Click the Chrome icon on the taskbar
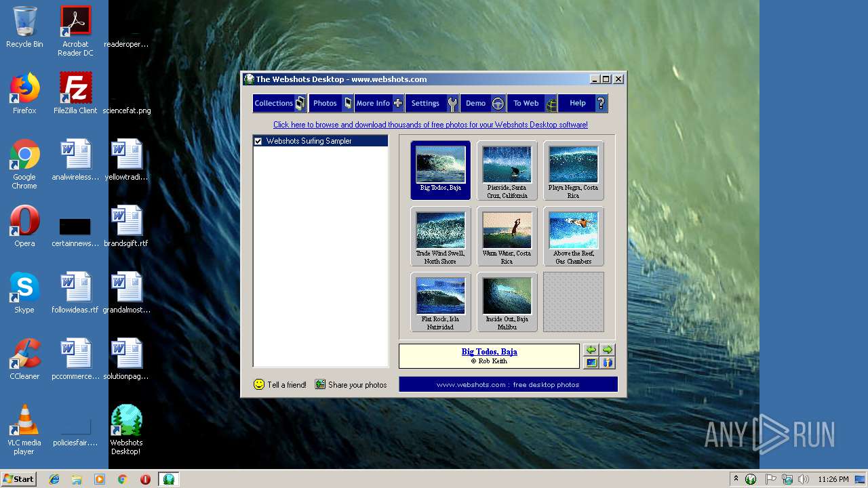868x488 pixels. coord(122,479)
